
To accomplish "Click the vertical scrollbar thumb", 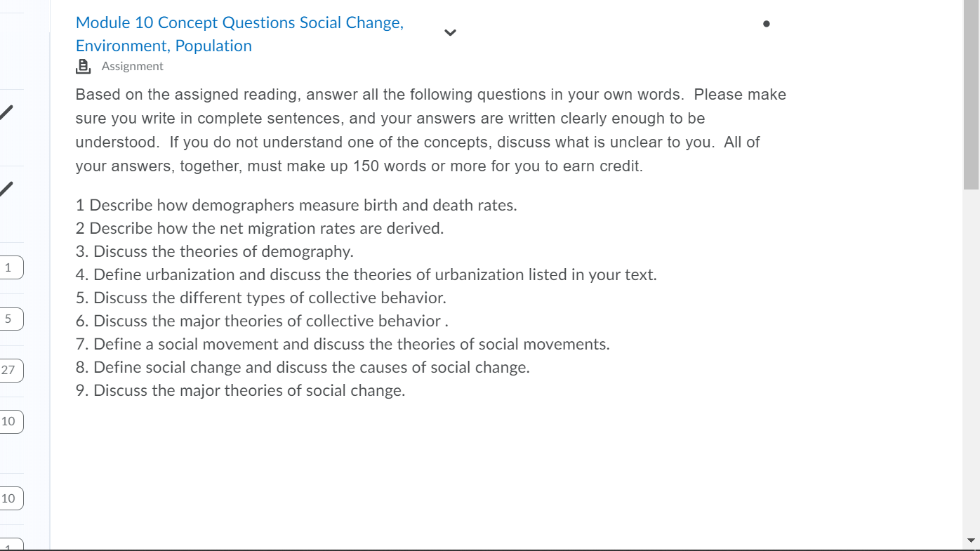I will [x=971, y=95].
